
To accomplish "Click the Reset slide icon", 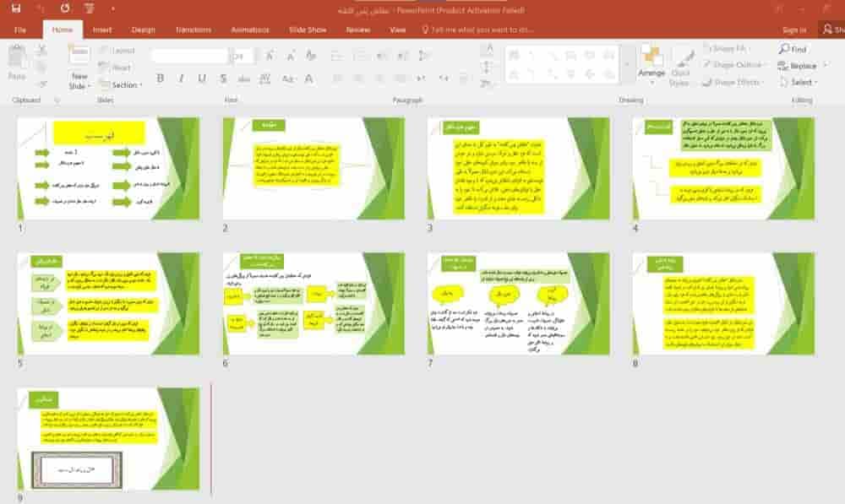I will click(x=103, y=68).
